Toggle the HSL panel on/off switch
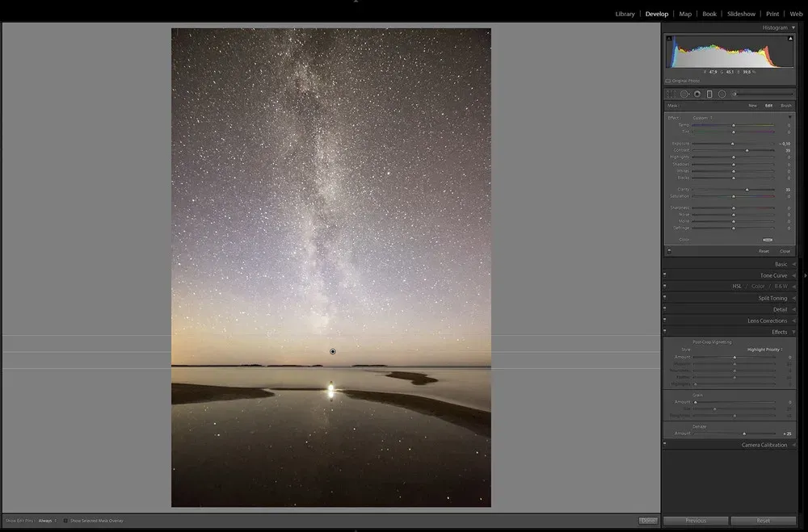808x532 pixels. click(x=665, y=287)
